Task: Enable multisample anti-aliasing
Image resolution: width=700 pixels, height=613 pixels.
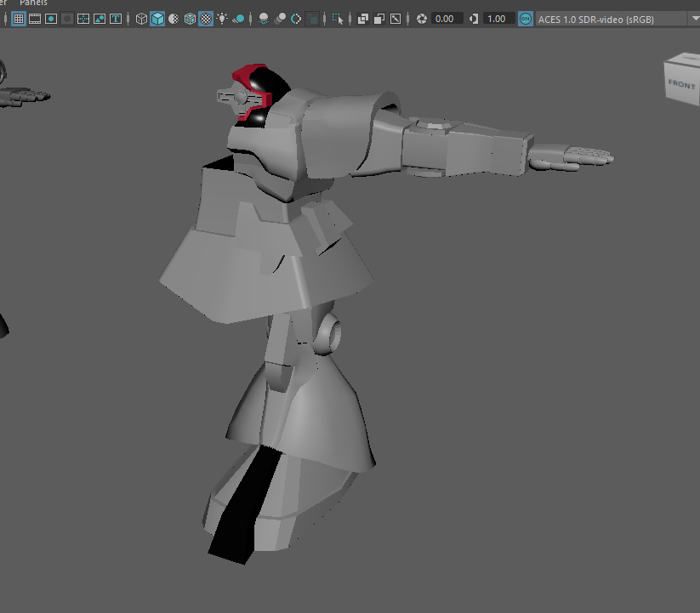Action: (x=296, y=19)
